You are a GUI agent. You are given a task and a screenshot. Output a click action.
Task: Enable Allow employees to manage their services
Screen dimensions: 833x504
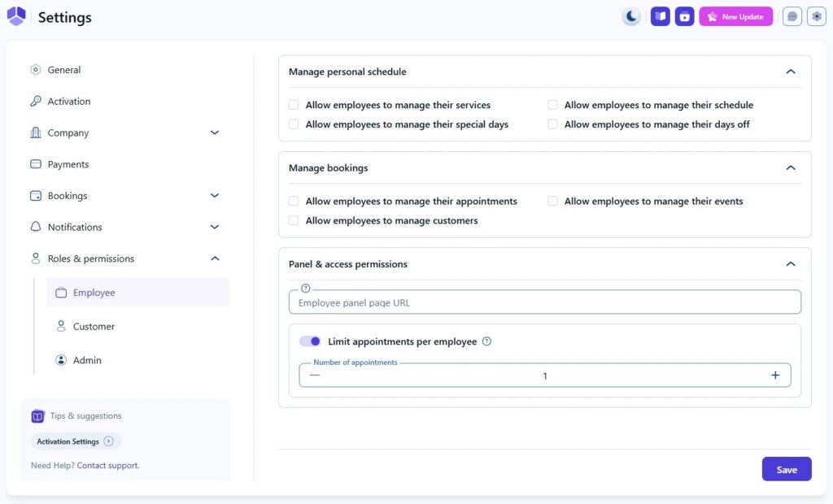pyautogui.click(x=294, y=105)
